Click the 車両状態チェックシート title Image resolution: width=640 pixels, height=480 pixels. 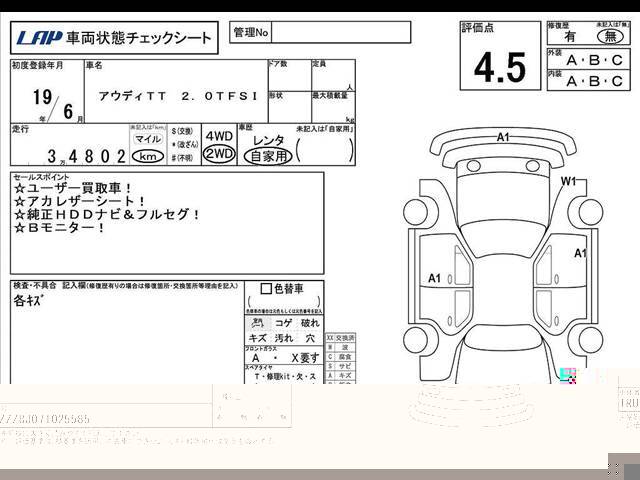138,38
